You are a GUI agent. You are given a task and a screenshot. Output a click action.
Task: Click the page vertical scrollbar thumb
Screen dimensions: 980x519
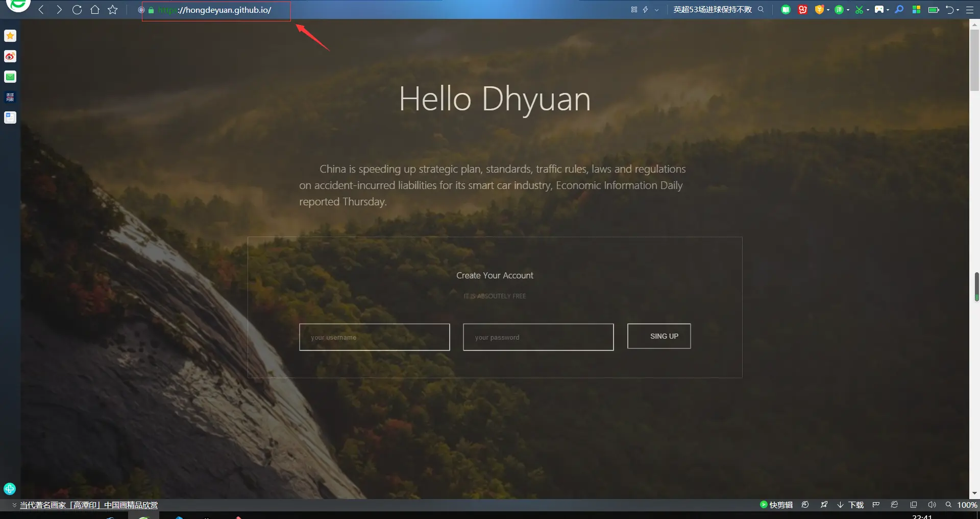click(974, 60)
